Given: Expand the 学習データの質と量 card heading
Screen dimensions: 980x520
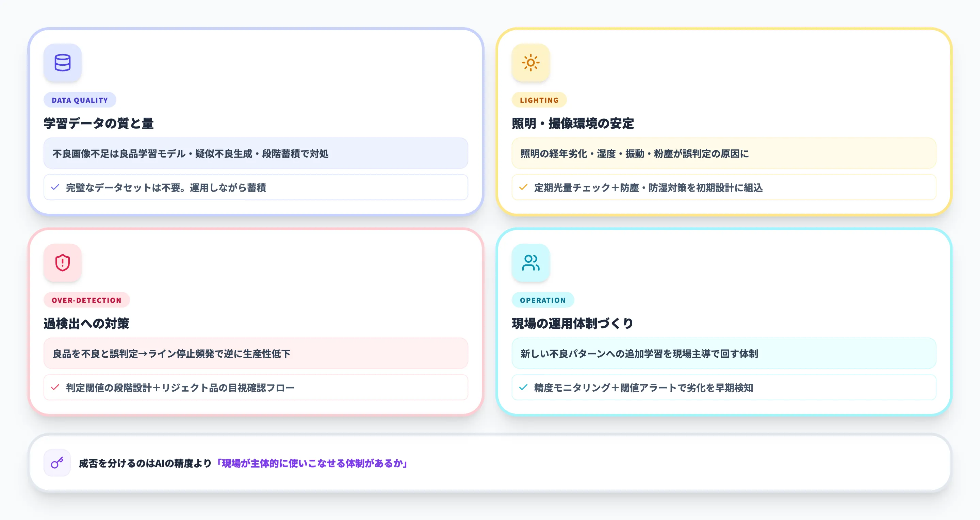Looking at the screenshot, I should (99, 123).
